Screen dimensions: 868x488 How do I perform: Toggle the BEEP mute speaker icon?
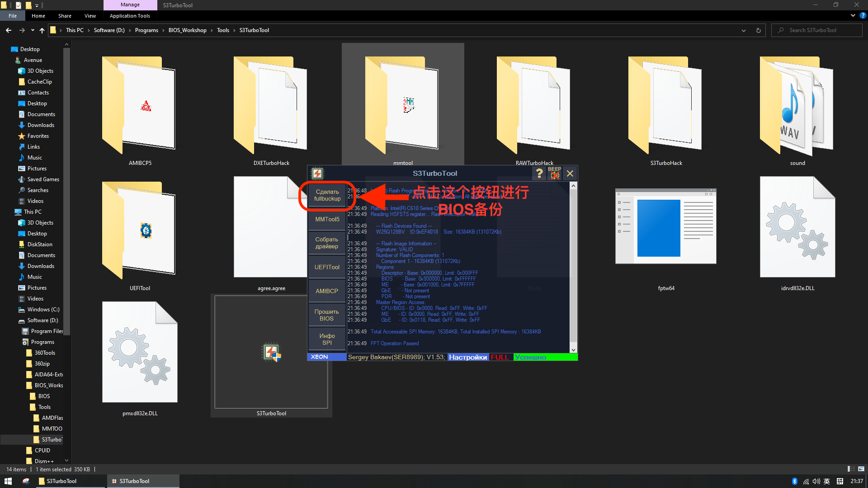pyautogui.click(x=555, y=174)
